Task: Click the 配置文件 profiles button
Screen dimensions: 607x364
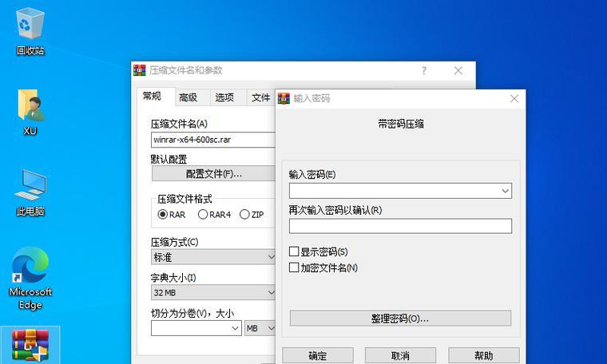Action: point(214,174)
